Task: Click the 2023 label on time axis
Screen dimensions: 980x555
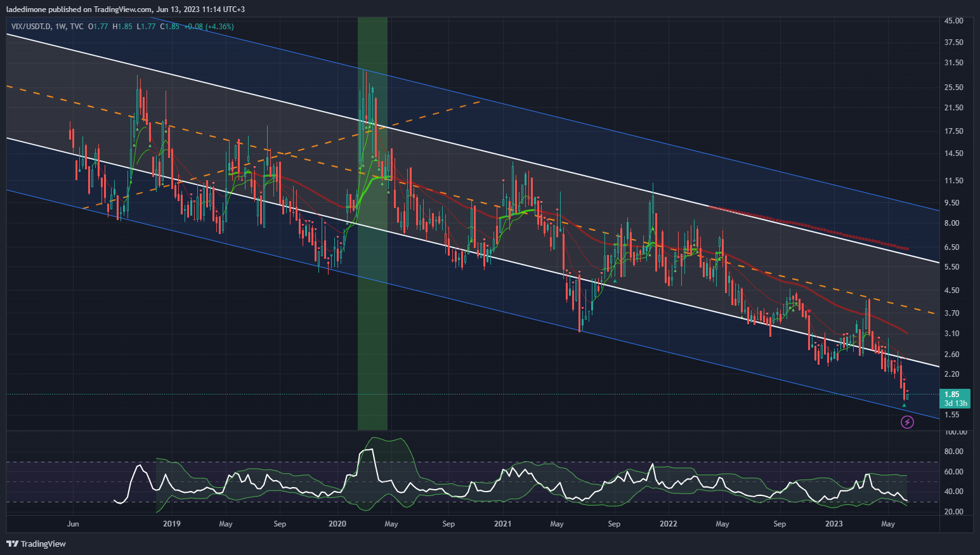Action: pyautogui.click(x=834, y=524)
